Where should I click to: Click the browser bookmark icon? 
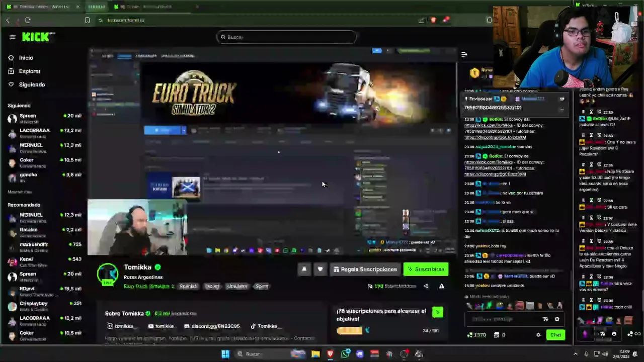87,20
